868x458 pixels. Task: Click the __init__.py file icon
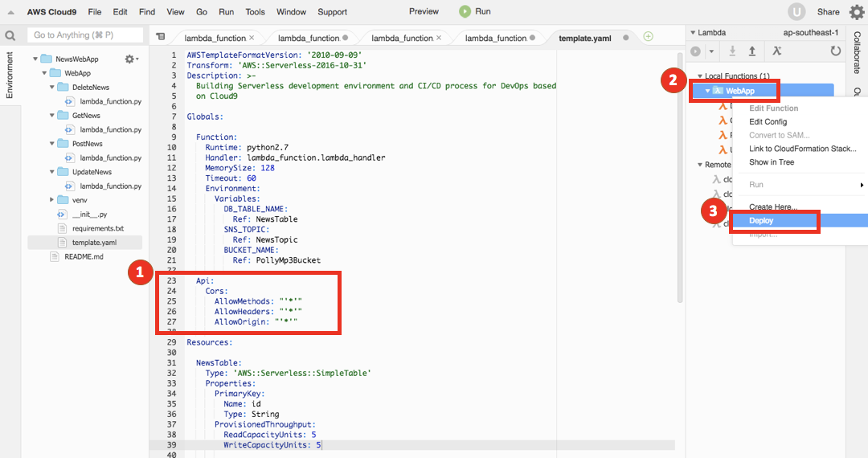pyautogui.click(x=62, y=214)
